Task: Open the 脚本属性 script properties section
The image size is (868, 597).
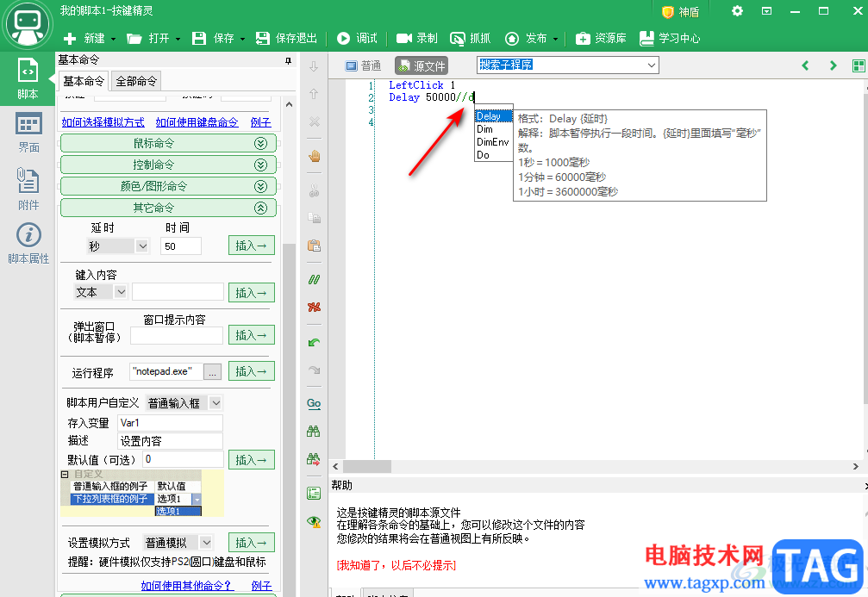Action: point(28,244)
